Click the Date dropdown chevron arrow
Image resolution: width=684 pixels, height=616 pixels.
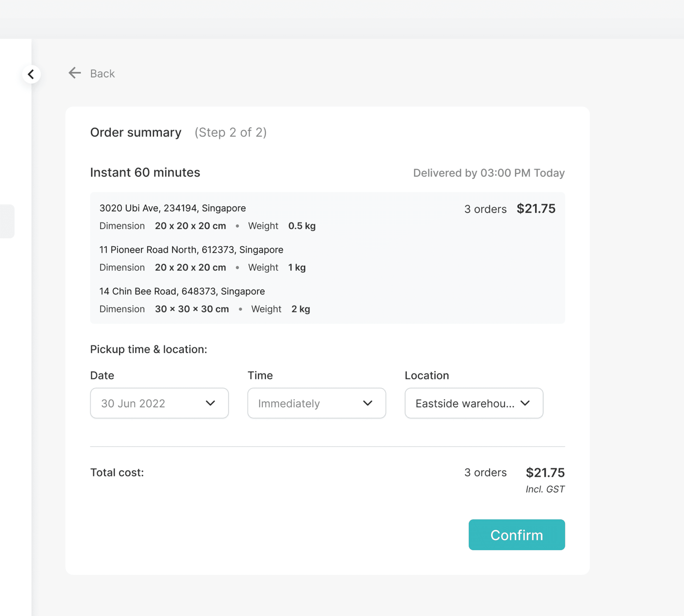(x=210, y=403)
